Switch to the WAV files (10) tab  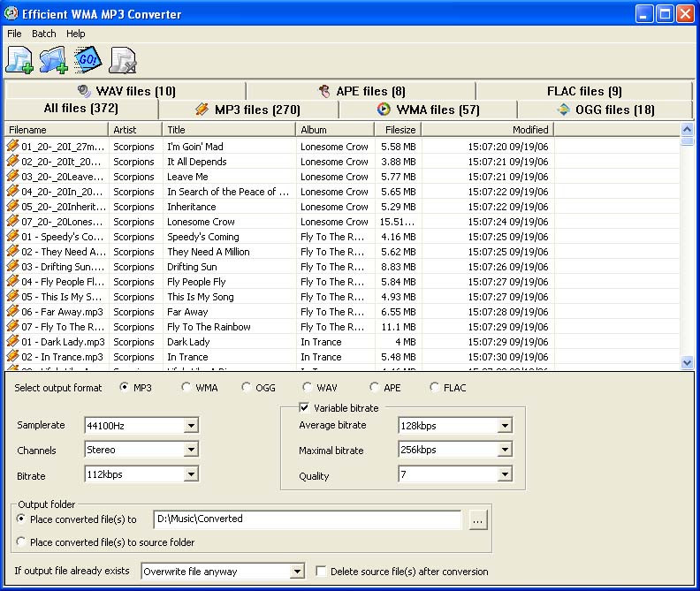(126, 91)
